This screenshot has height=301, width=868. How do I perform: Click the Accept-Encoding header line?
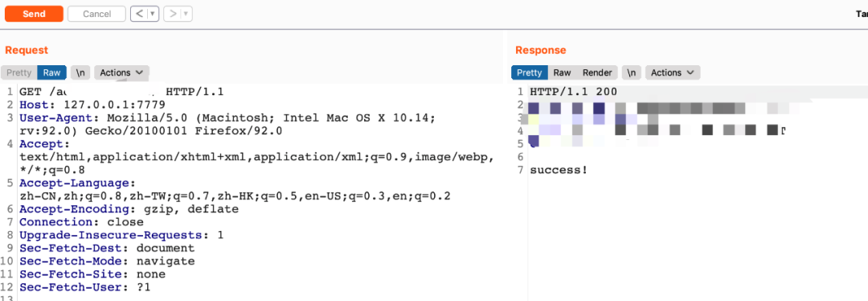[x=129, y=209]
